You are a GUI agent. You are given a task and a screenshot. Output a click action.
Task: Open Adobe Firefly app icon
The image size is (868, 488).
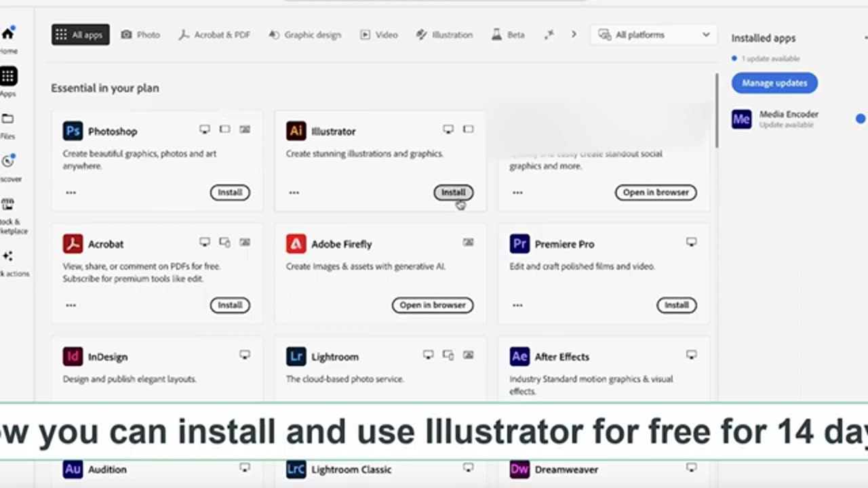point(296,243)
